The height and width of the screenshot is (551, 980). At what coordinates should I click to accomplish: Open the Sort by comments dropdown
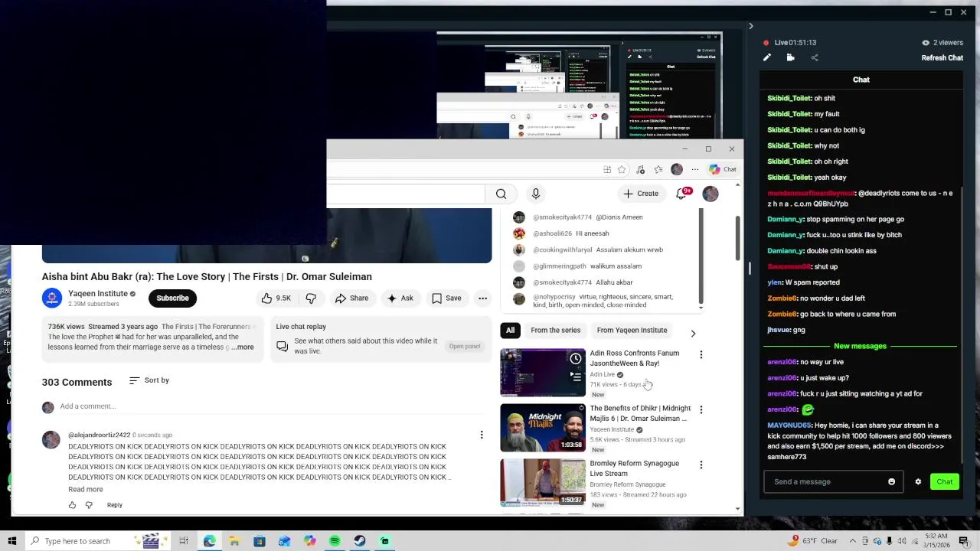pyautogui.click(x=149, y=380)
